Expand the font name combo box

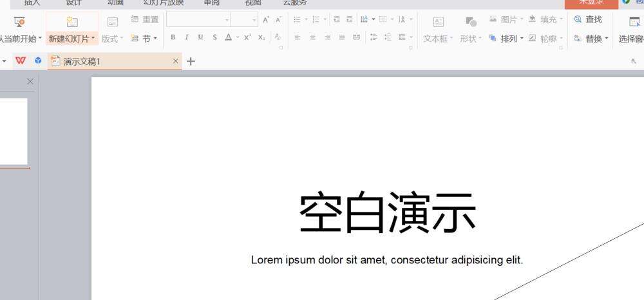coord(227,20)
